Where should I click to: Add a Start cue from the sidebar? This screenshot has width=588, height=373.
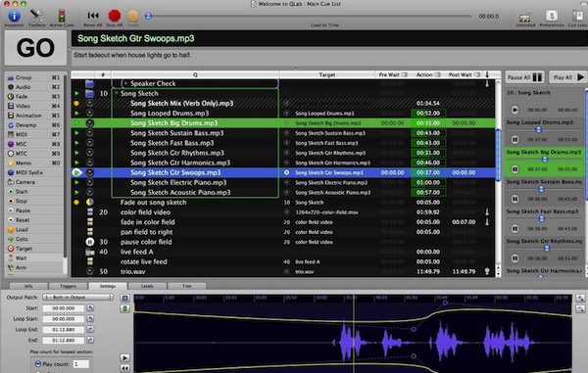tap(34, 191)
